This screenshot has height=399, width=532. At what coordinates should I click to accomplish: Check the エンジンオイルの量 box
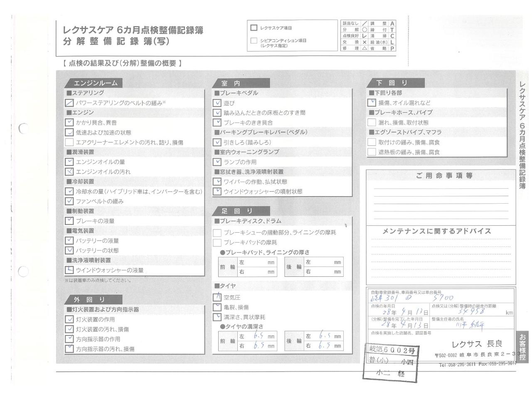click(x=69, y=162)
